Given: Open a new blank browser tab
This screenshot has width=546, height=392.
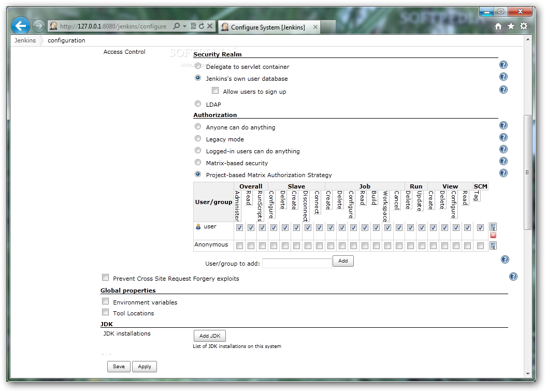Looking at the screenshot, I should [x=328, y=27].
